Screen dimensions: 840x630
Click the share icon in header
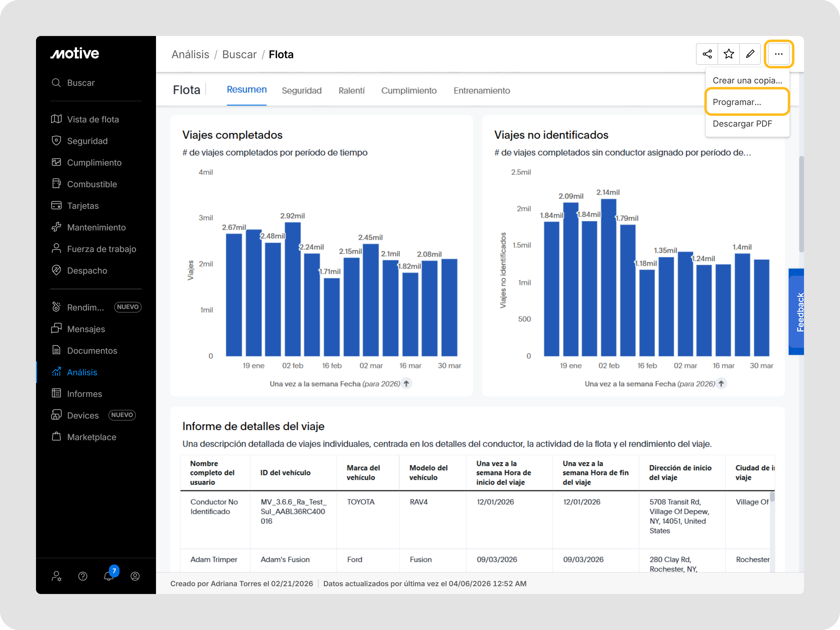point(707,54)
